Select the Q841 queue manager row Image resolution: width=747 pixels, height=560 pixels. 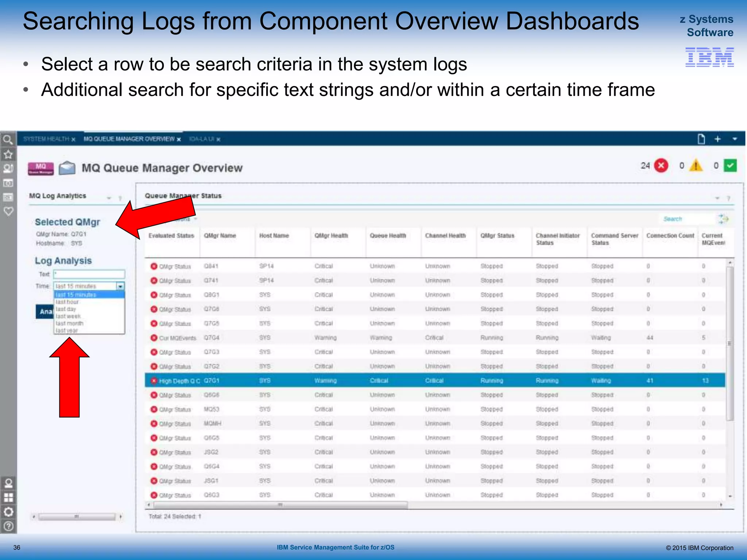pyautogui.click(x=435, y=266)
